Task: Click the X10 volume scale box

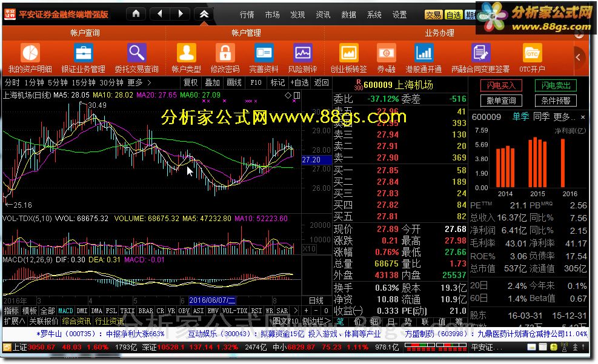Action: point(309,248)
